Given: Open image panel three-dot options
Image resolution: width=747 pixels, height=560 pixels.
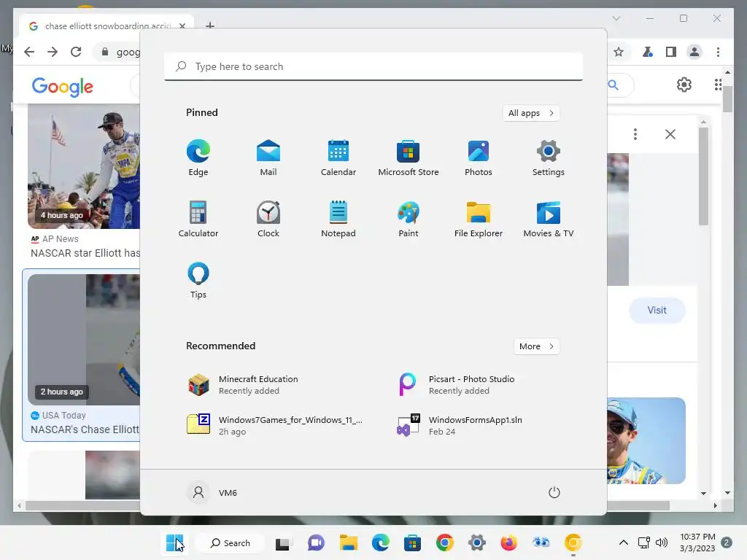Looking at the screenshot, I should point(635,134).
